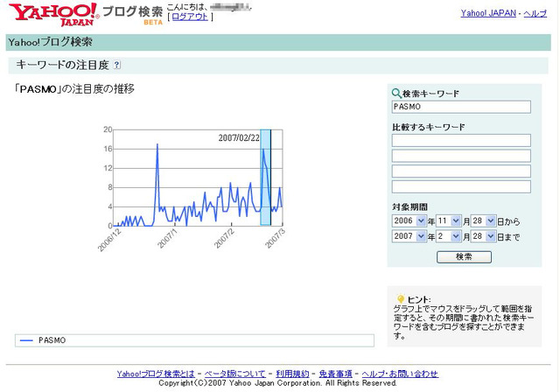
Task: Open the ヘルプ link at top right
Action: pos(535,13)
